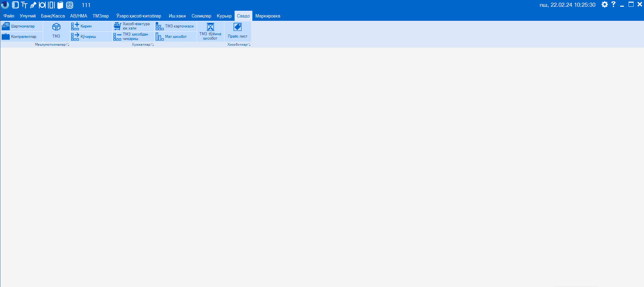Switch to Ўзаро ҳисоб-китоблар tab
The image size is (644, 287).
(x=139, y=16)
